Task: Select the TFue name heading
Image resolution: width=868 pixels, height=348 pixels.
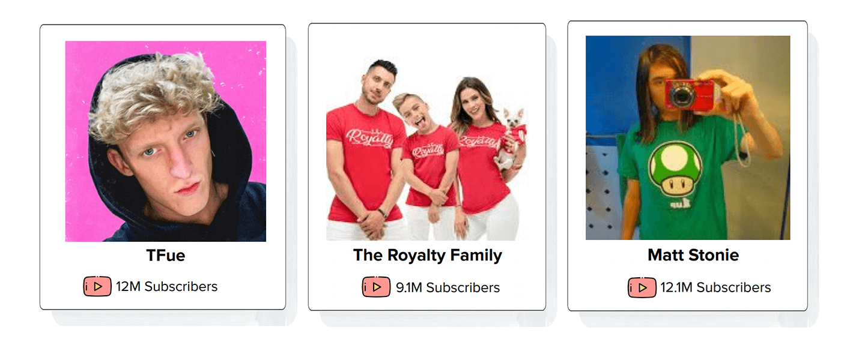Action: (166, 256)
